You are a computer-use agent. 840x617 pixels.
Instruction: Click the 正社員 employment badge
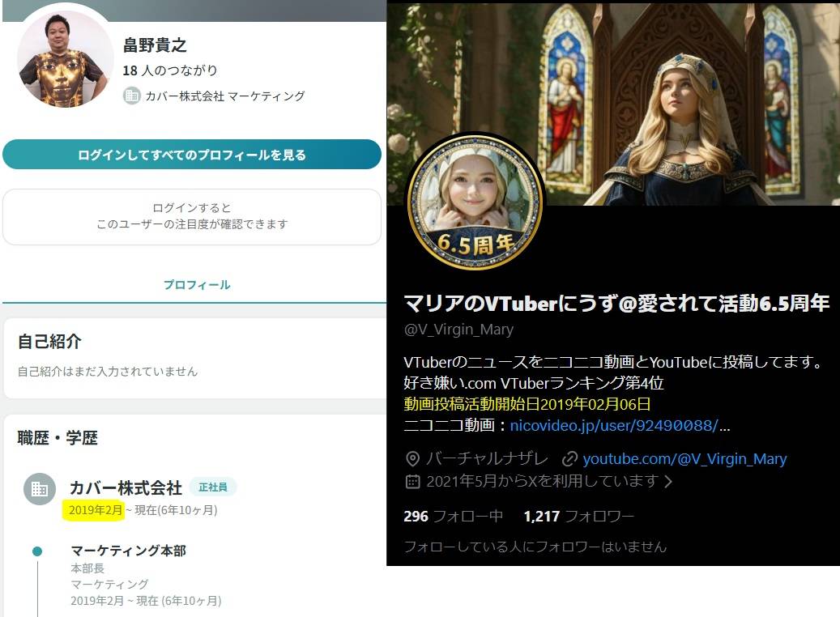(213, 487)
